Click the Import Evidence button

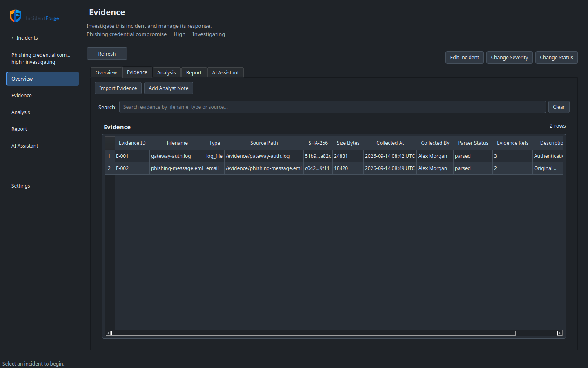[118, 88]
